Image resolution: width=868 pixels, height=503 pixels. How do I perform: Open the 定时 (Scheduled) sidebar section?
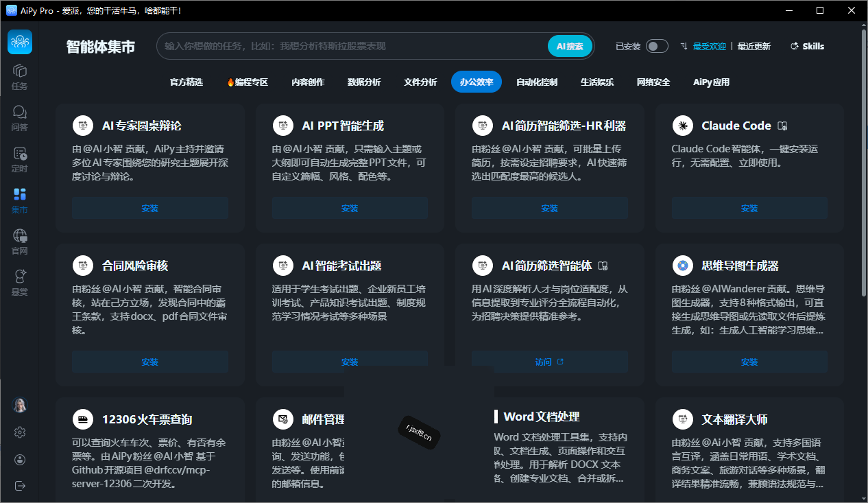tap(20, 159)
